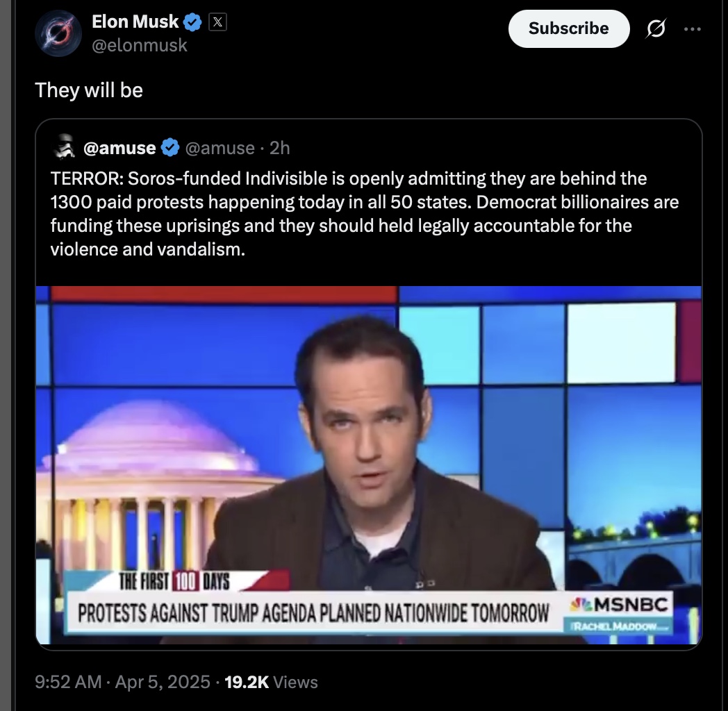Click the X affiliation badge by Elon Musk's name
This screenshot has width=728, height=711.
click(217, 22)
